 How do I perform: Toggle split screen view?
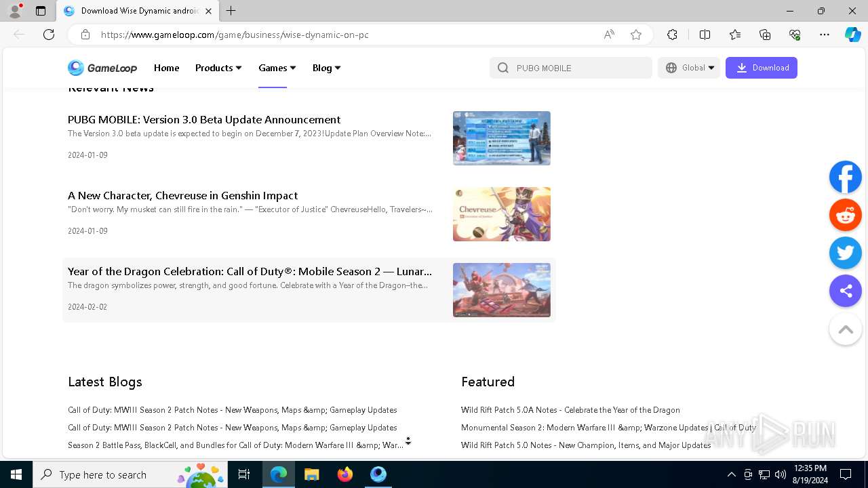[705, 35]
